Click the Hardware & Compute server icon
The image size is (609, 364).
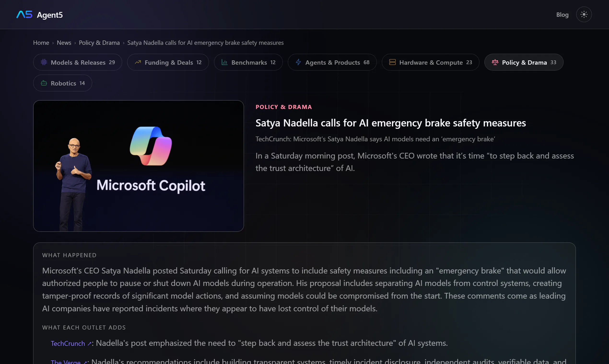tap(392, 62)
